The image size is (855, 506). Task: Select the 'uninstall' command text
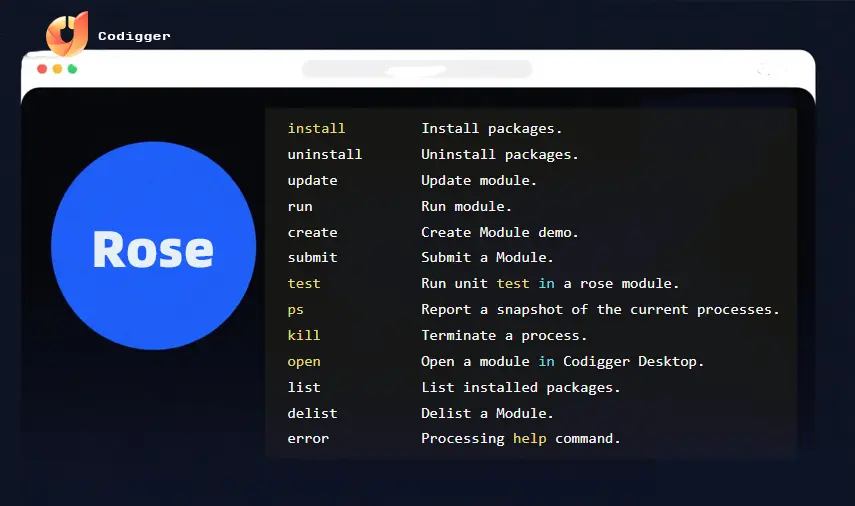tap(324, 155)
